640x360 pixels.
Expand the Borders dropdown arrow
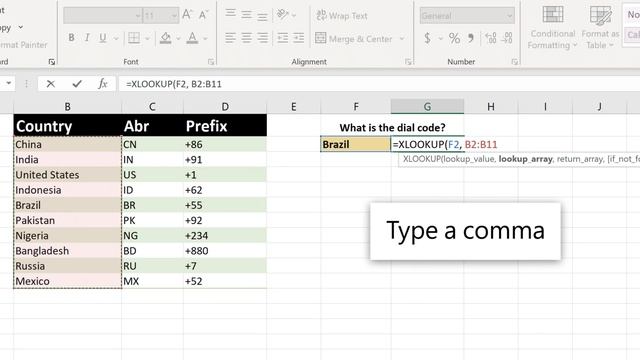click(x=147, y=39)
